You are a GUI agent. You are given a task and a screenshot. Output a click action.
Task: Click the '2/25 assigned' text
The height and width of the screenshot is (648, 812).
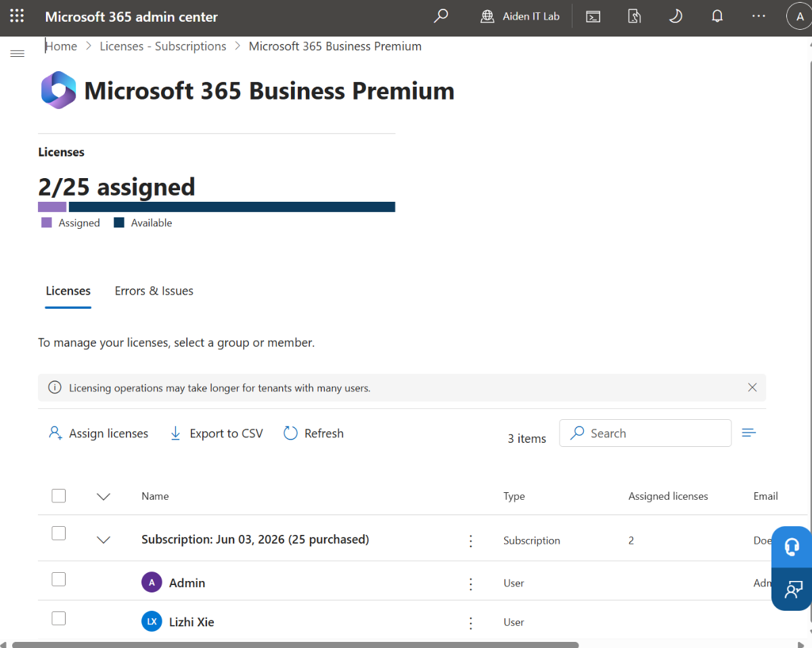[x=116, y=187]
